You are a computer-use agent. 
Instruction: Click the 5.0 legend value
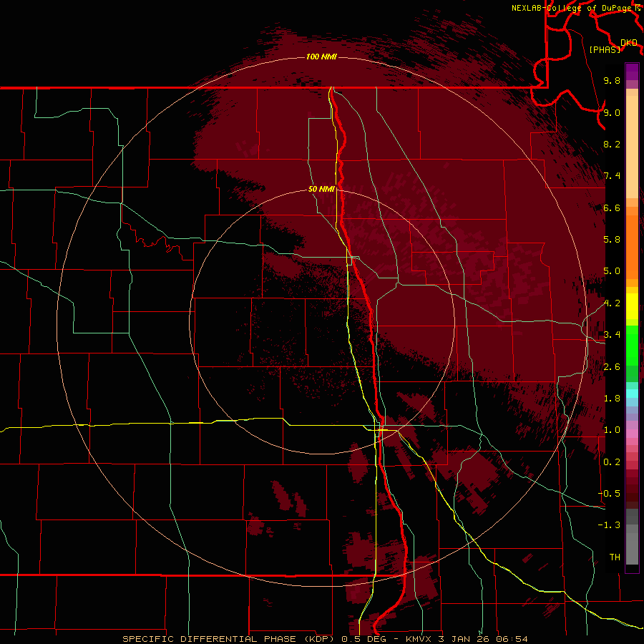(612, 271)
